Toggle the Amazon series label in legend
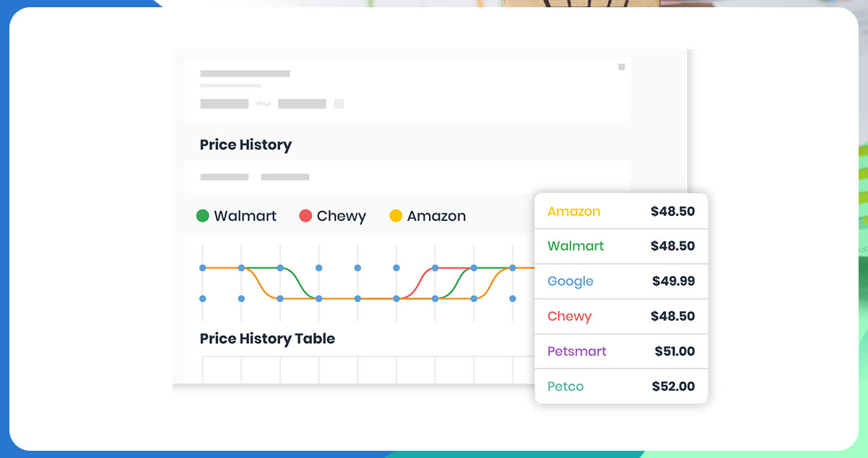The height and width of the screenshot is (458, 868). (436, 216)
